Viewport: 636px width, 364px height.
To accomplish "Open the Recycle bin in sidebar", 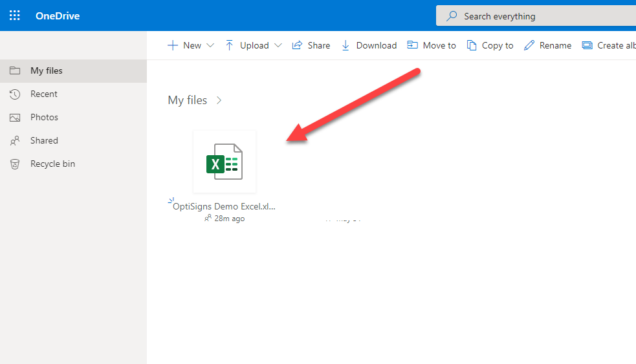I will click(x=52, y=164).
